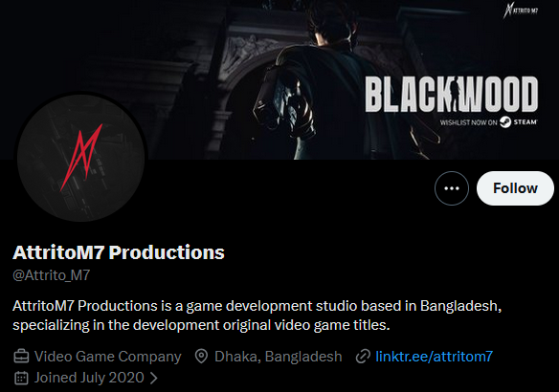Open the Blackwood banner header image
The height and width of the screenshot is (392, 559).
(279, 79)
